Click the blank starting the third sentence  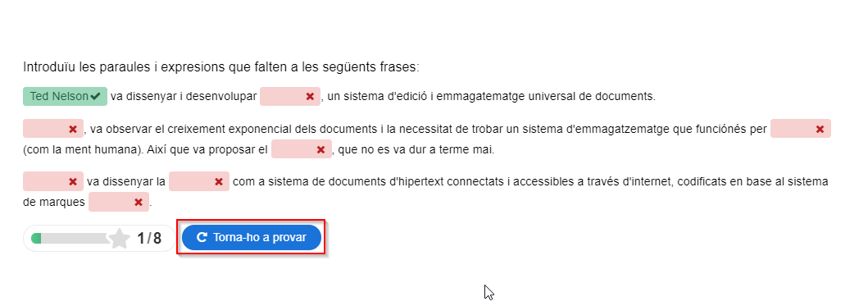[x=53, y=181]
